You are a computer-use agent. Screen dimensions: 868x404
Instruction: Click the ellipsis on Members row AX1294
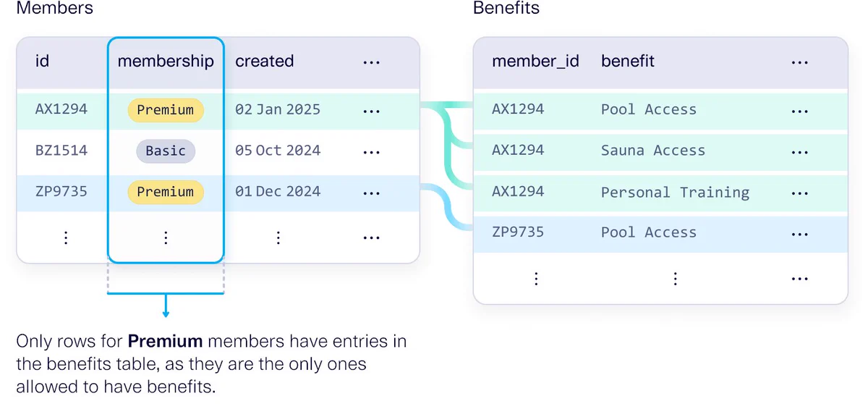pos(371,111)
